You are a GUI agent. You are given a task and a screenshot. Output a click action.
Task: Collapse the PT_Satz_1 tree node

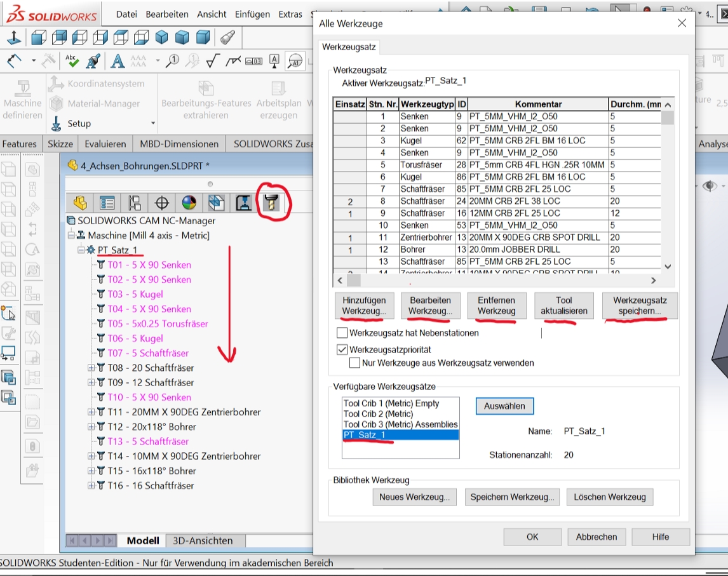point(81,250)
